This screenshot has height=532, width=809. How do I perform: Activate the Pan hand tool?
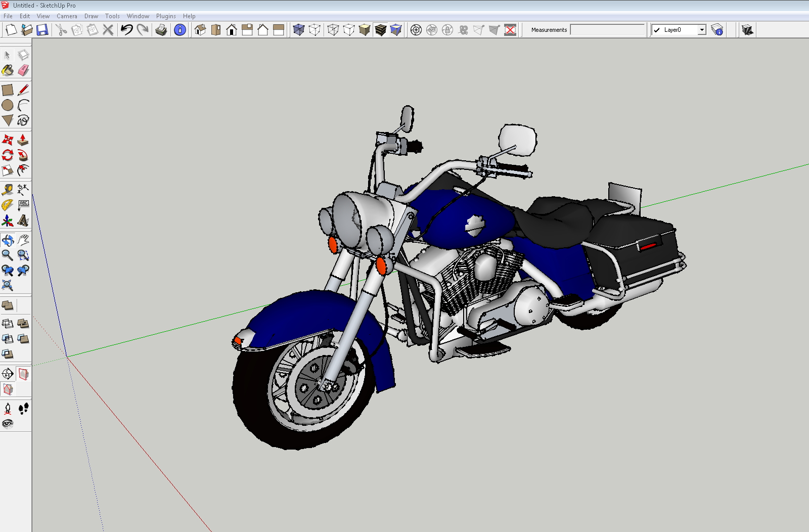point(23,240)
